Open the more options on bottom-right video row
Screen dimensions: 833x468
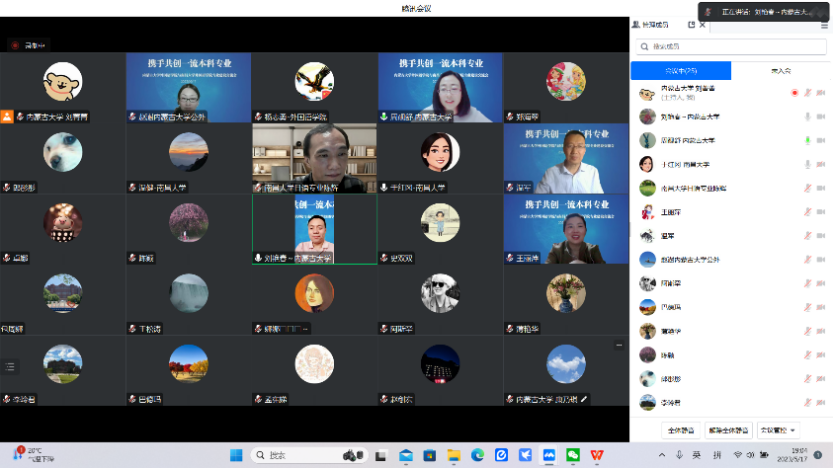pyautogui.click(x=619, y=346)
